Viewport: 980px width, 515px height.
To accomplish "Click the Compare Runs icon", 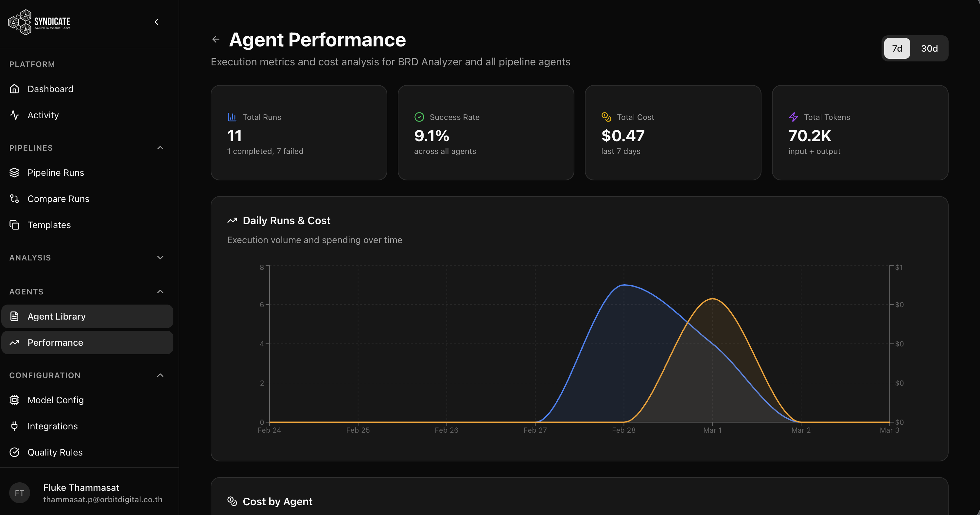I will pos(14,199).
